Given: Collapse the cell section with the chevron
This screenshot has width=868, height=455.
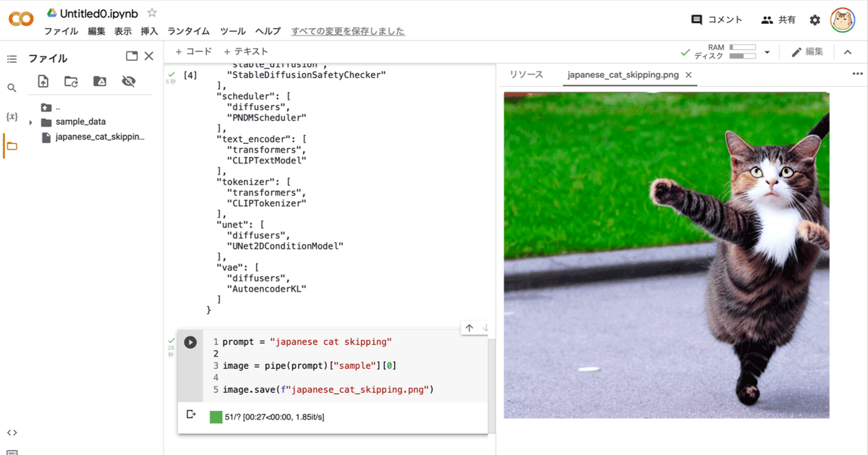Looking at the screenshot, I should pos(848,51).
